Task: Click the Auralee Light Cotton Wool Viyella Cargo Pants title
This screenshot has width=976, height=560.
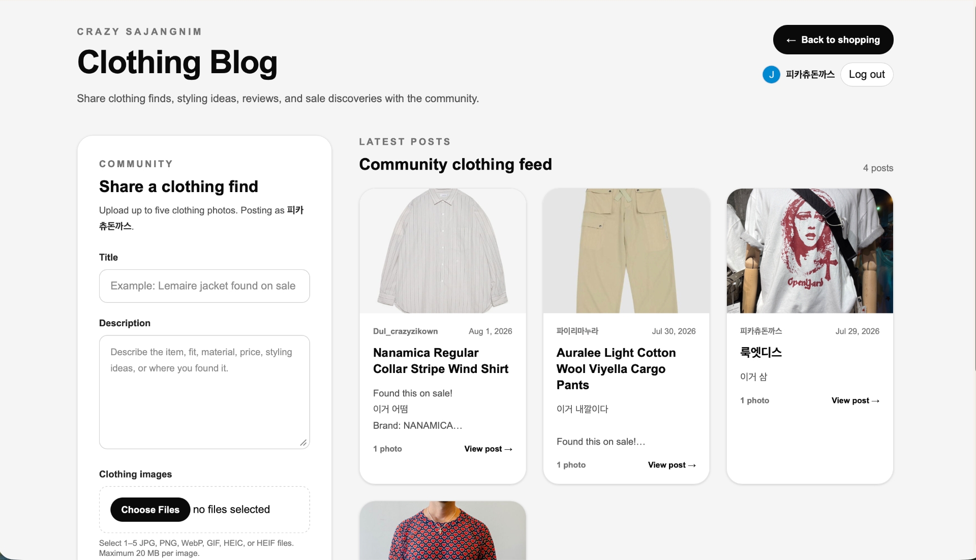Action: 616,369
